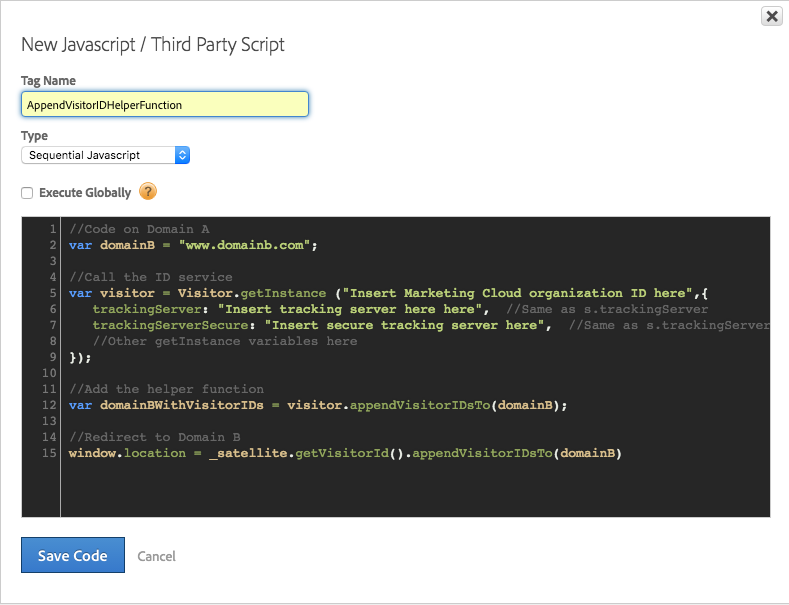This screenshot has width=789, height=605.
Task: Click line number 15 in the gutter
Action: point(49,453)
